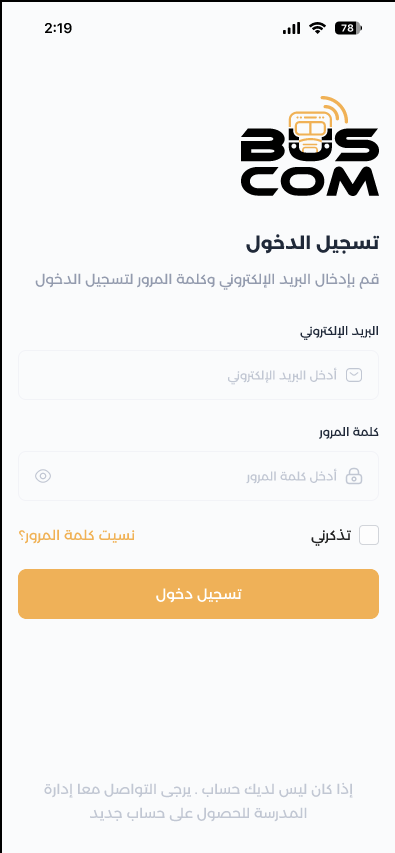
Task: Click the البريد الإلكتروني label above the field
Action: (x=339, y=331)
